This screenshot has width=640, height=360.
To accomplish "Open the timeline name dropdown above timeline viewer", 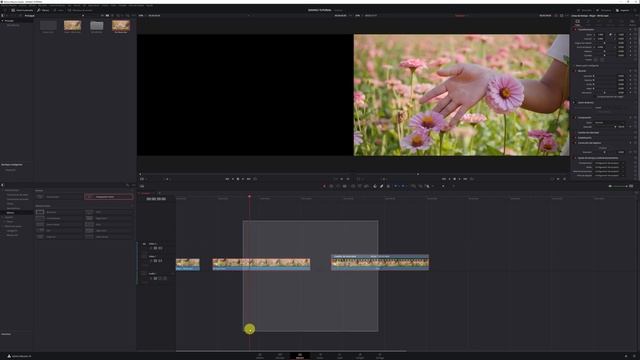I will [461, 16].
